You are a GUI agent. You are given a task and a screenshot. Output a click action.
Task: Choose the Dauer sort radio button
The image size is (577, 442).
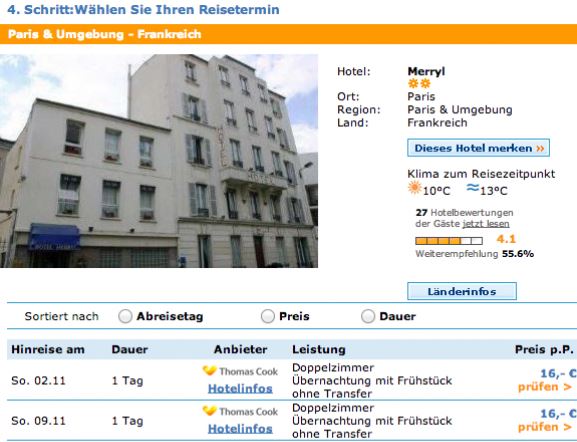[368, 316]
